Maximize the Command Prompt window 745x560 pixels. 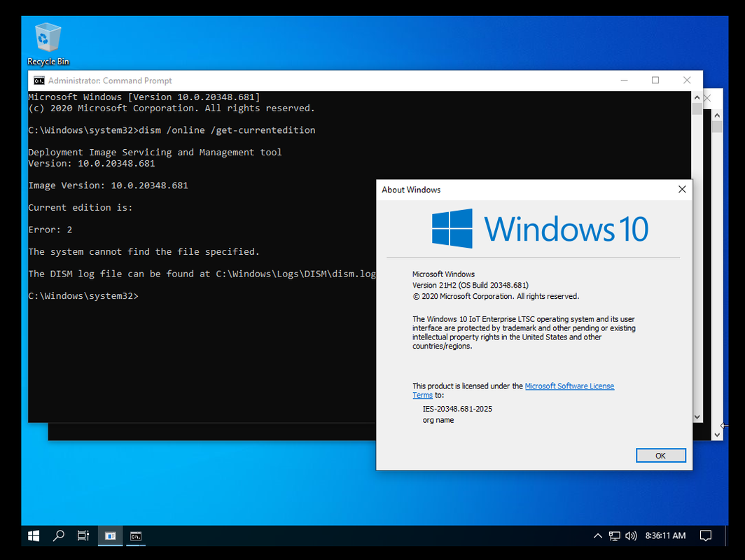(x=655, y=80)
